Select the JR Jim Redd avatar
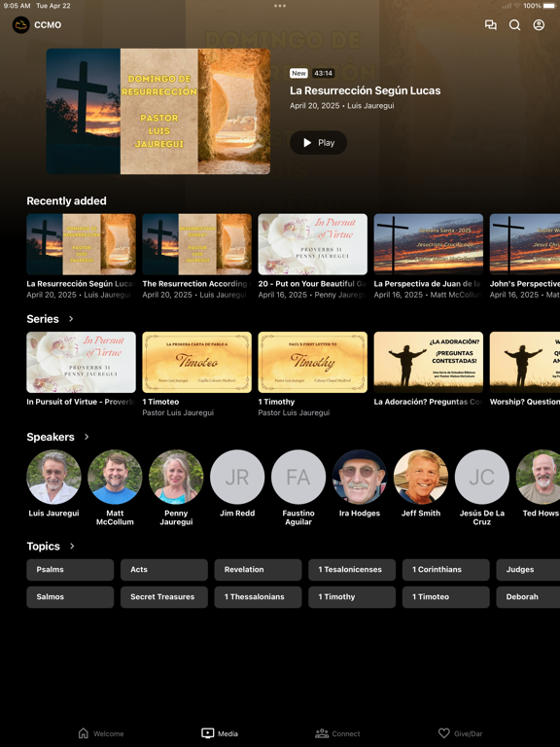Image resolution: width=560 pixels, height=747 pixels. 237,477
